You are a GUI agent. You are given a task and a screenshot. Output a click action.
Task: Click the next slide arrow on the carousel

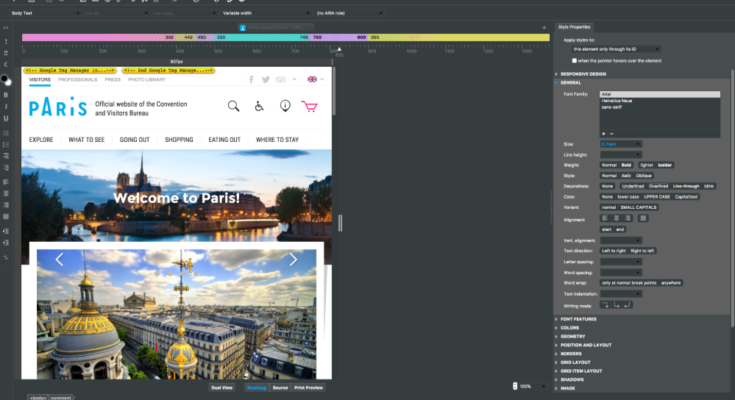click(x=293, y=259)
